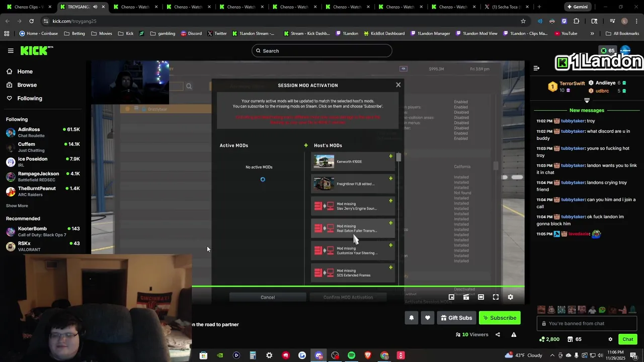
Task: Share the stream
Action: click(498, 334)
